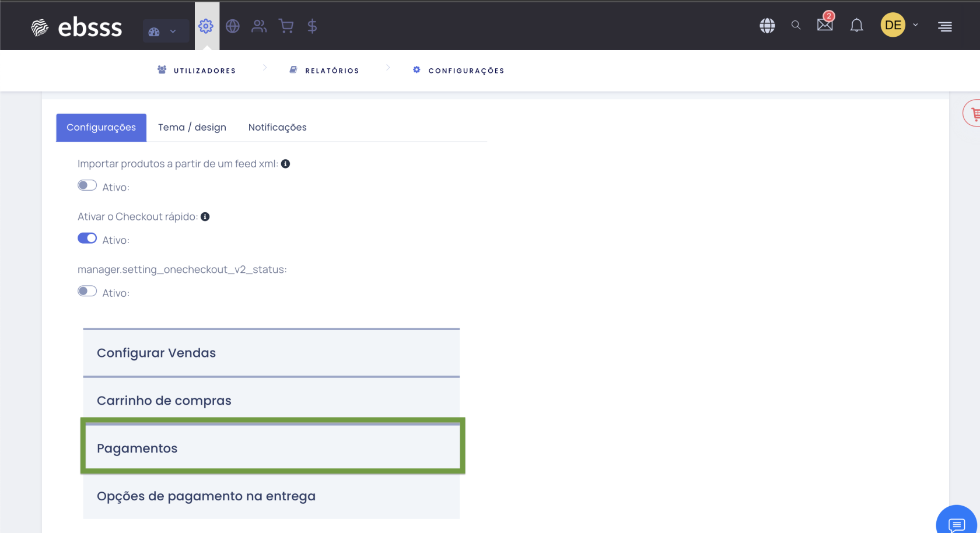Expand the user menu chevron beside avatar
The image size is (980, 533).
[915, 25]
